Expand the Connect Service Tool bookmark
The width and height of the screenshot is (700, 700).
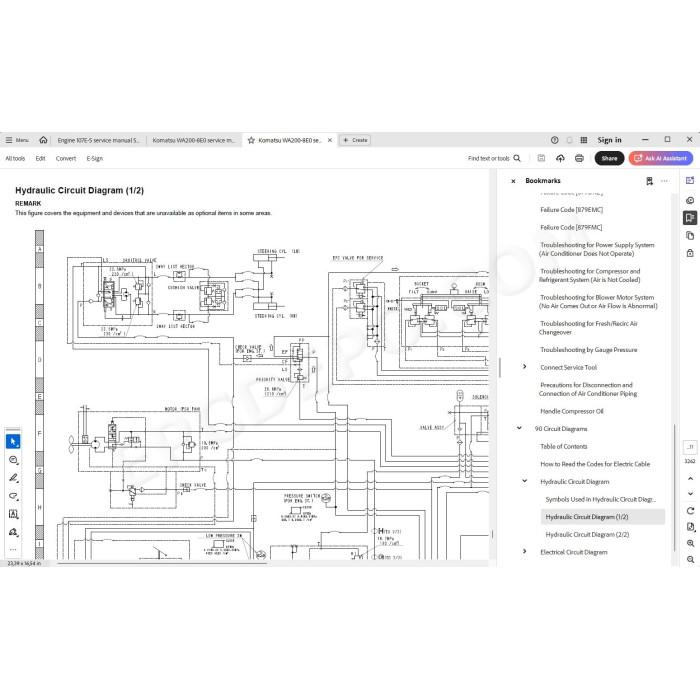pos(525,367)
